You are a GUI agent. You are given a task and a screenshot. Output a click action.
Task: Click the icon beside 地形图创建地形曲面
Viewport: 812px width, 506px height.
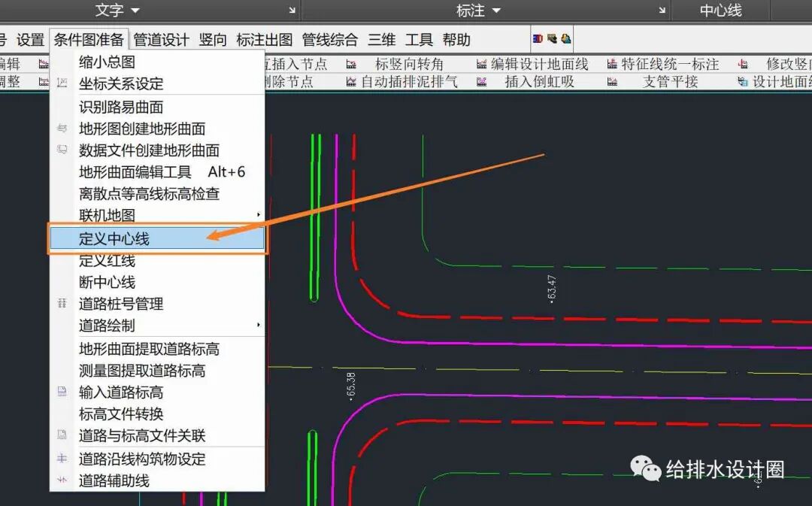click(x=62, y=128)
